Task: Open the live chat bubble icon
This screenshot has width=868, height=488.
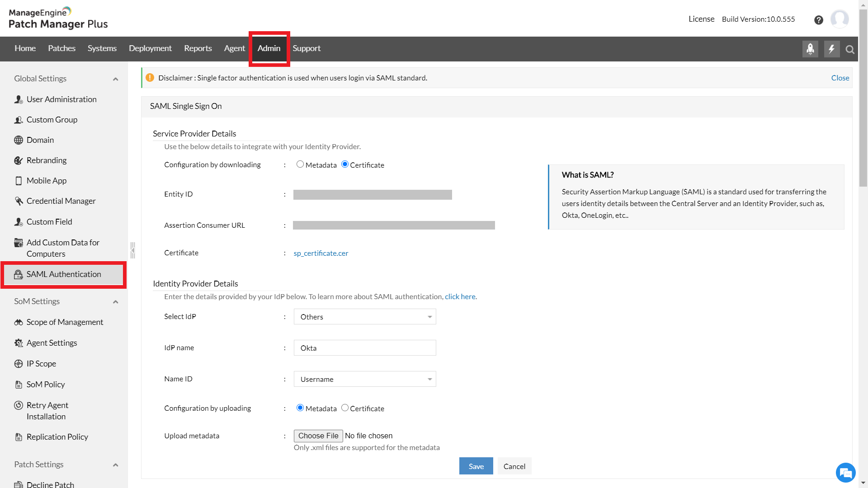Action: pos(845,473)
